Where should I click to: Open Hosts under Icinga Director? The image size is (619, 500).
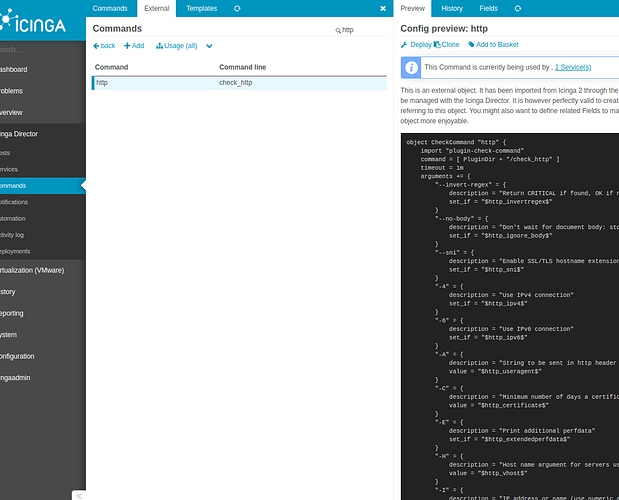(x=43, y=153)
